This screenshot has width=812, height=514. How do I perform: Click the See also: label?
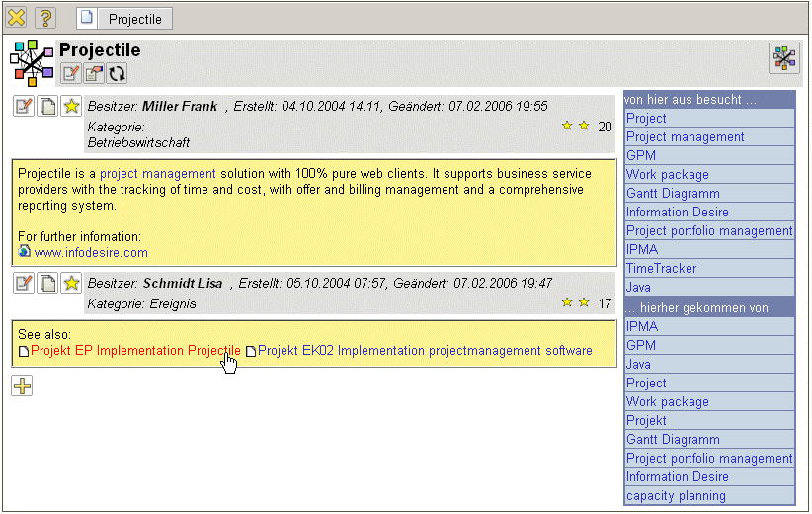tap(44, 335)
